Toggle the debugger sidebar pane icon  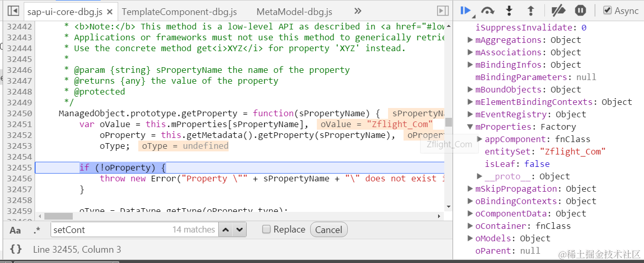pos(442,11)
